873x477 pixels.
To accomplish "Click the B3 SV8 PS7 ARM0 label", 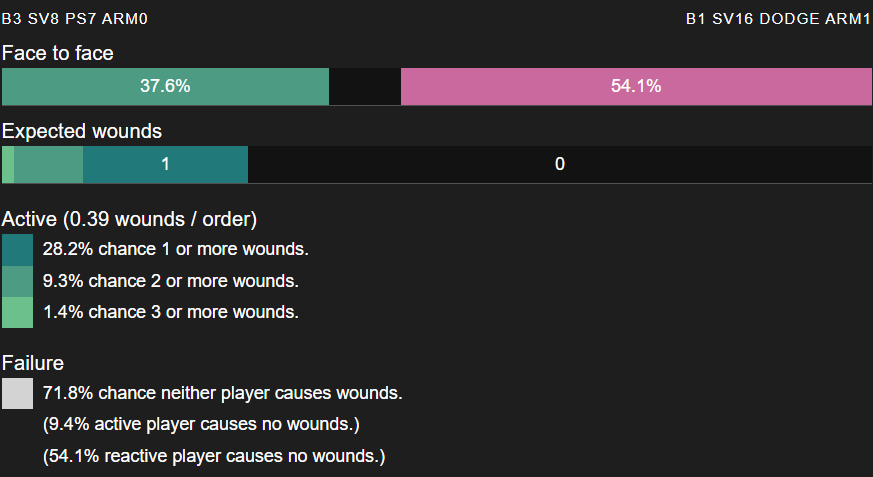I will [x=75, y=19].
